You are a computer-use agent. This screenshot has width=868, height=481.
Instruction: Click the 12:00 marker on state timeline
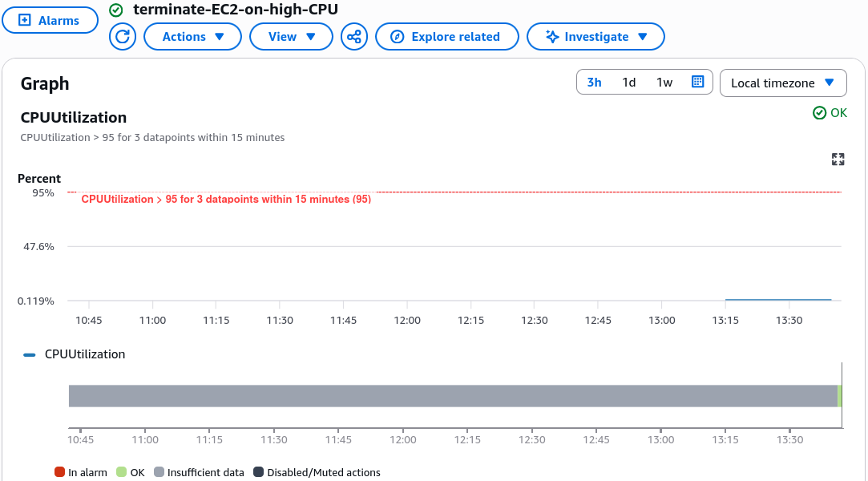[x=402, y=439]
